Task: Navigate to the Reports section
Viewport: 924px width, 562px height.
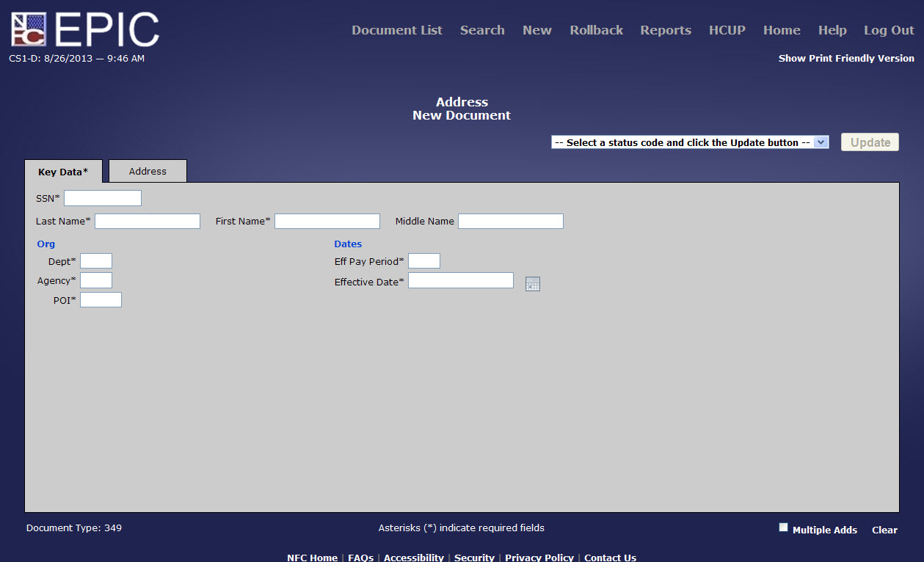Action: pyautogui.click(x=665, y=30)
